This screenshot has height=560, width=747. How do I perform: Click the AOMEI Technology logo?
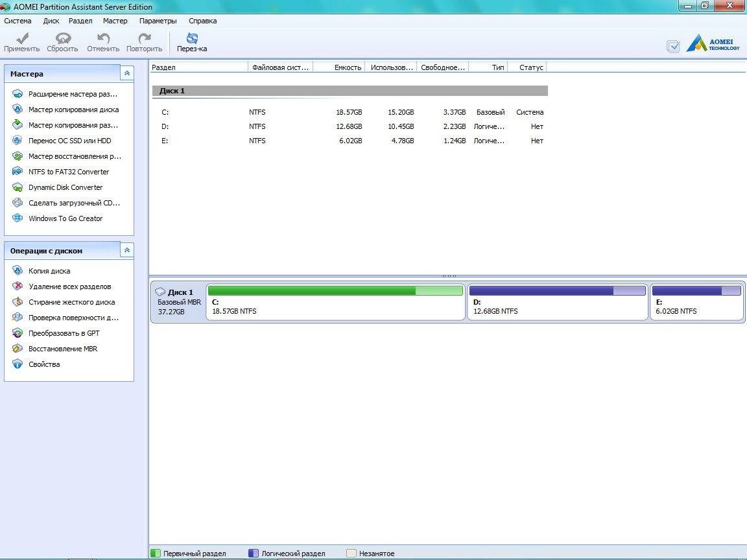pyautogui.click(x=713, y=42)
